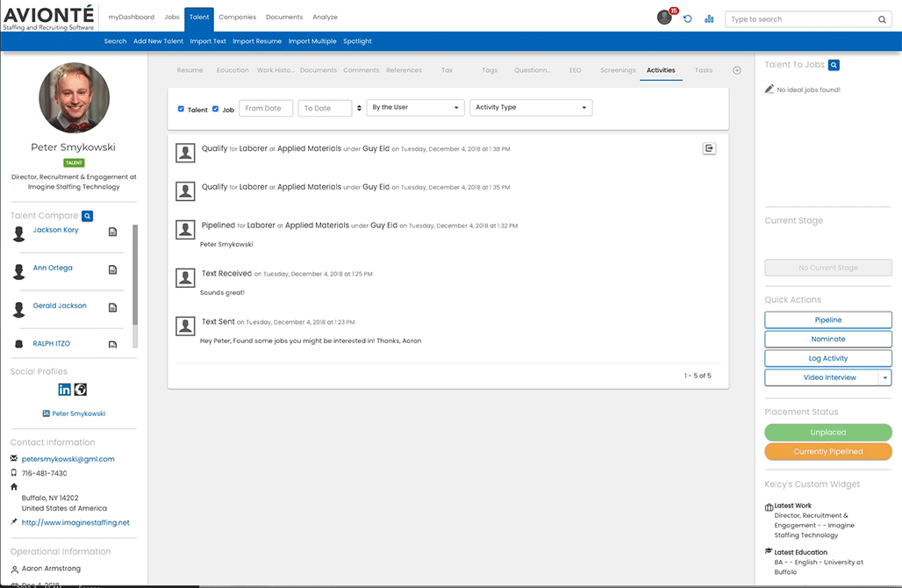
Task: Click the Log Activity button
Action: pyautogui.click(x=828, y=358)
